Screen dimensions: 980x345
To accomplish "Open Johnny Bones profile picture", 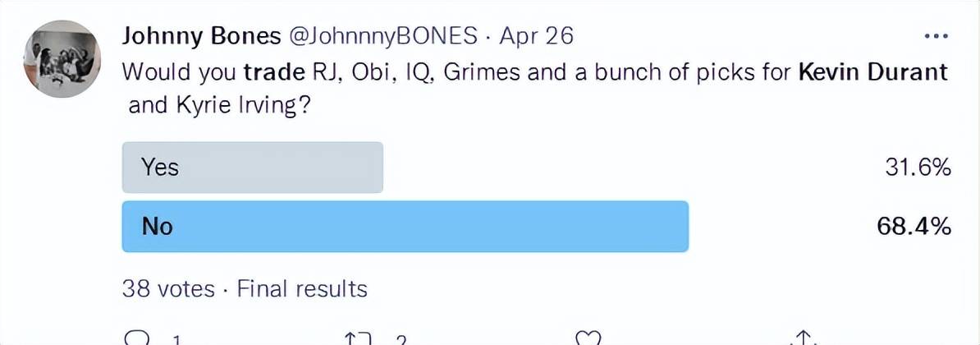I will click(62, 59).
